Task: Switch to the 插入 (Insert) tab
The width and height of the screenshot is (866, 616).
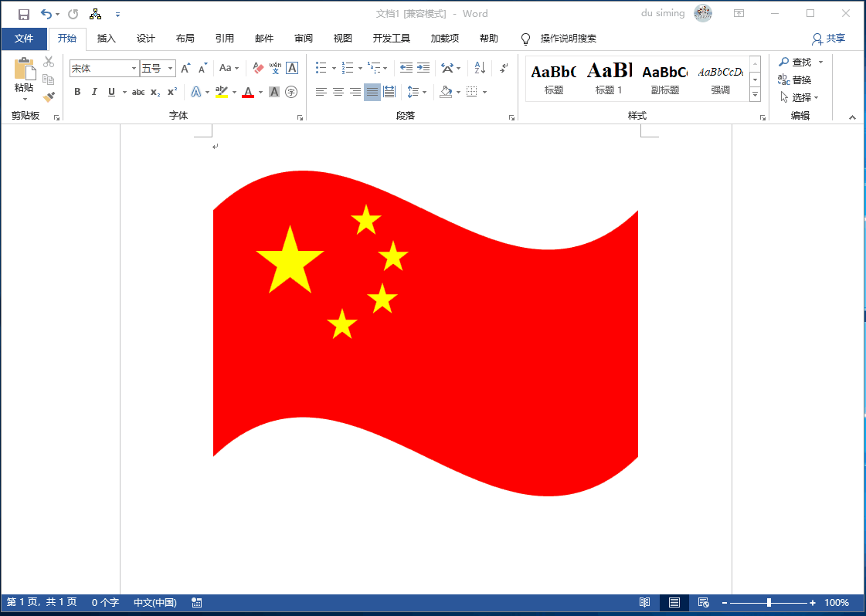Action: pyautogui.click(x=106, y=39)
